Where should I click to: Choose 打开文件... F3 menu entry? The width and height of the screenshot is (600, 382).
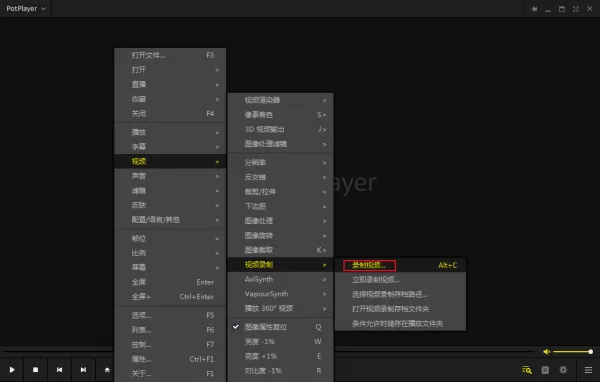coord(170,55)
